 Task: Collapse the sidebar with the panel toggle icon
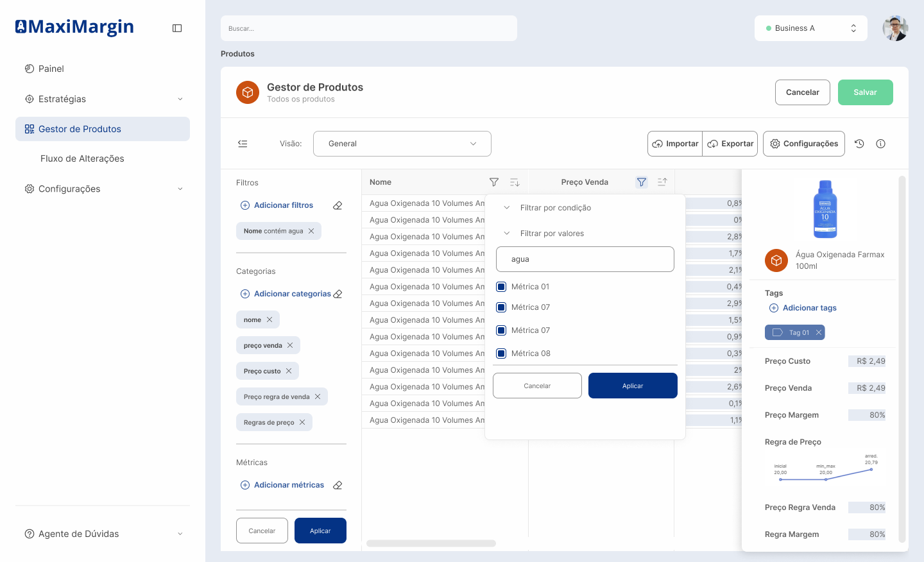[x=177, y=28]
